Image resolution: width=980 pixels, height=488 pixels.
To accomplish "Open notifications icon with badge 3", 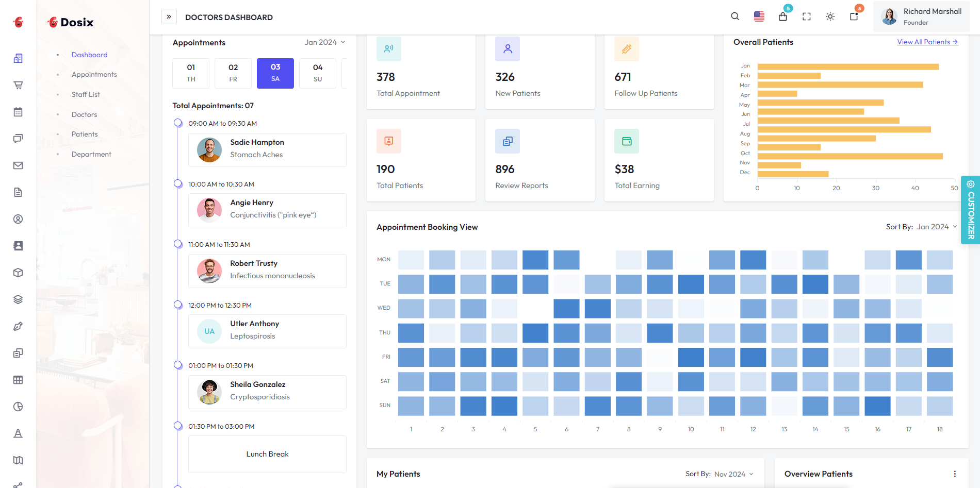I will pos(854,16).
